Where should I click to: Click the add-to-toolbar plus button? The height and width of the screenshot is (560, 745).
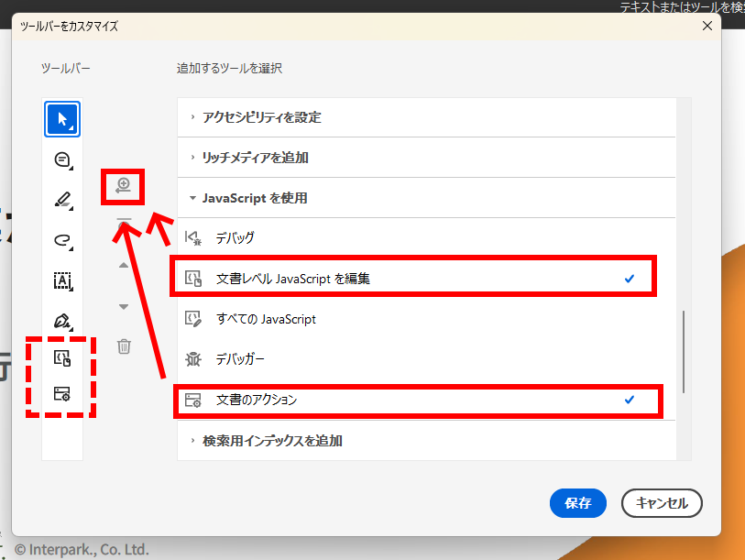[x=124, y=187]
